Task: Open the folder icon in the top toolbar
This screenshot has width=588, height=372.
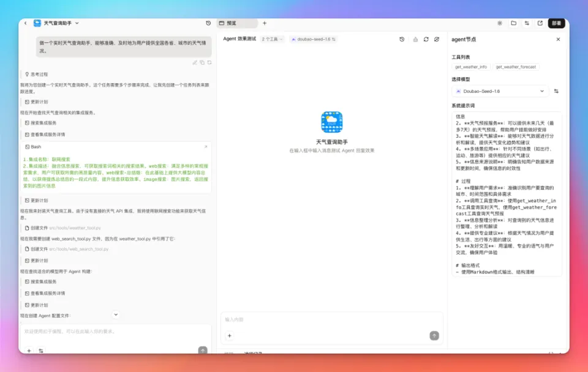Action: (514, 23)
